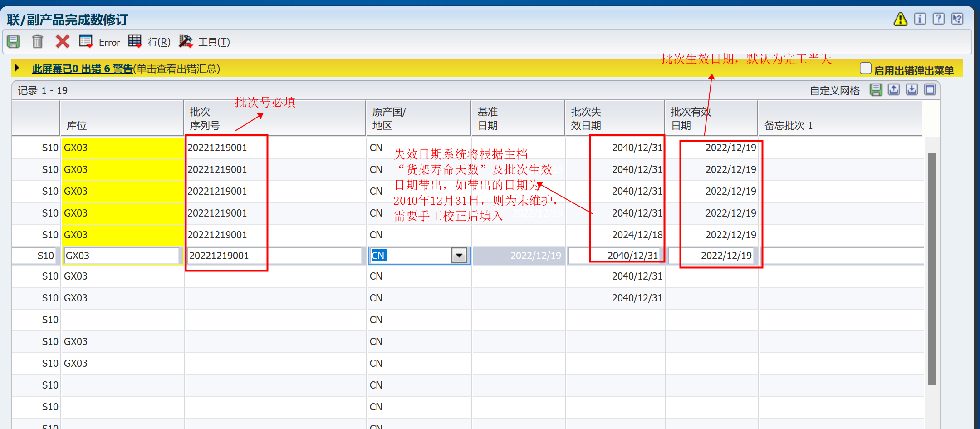Click the 基准日期 column header
980x429 pixels.
coord(518,118)
